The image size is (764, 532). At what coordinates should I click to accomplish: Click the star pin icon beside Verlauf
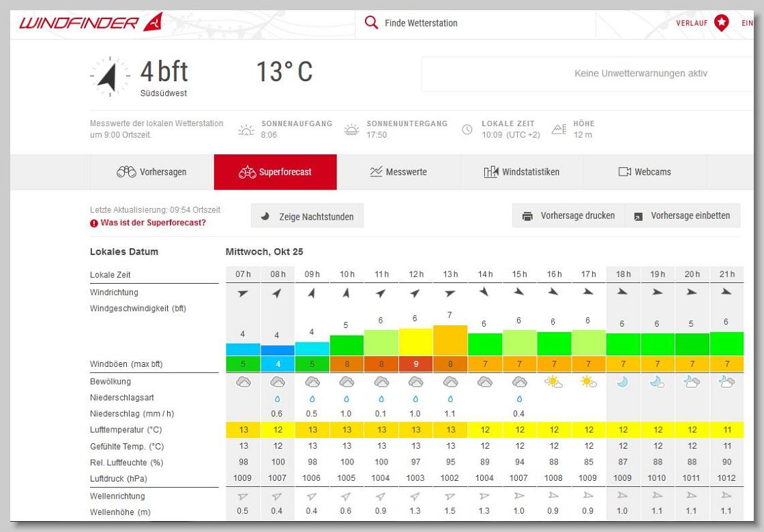[722, 23]
